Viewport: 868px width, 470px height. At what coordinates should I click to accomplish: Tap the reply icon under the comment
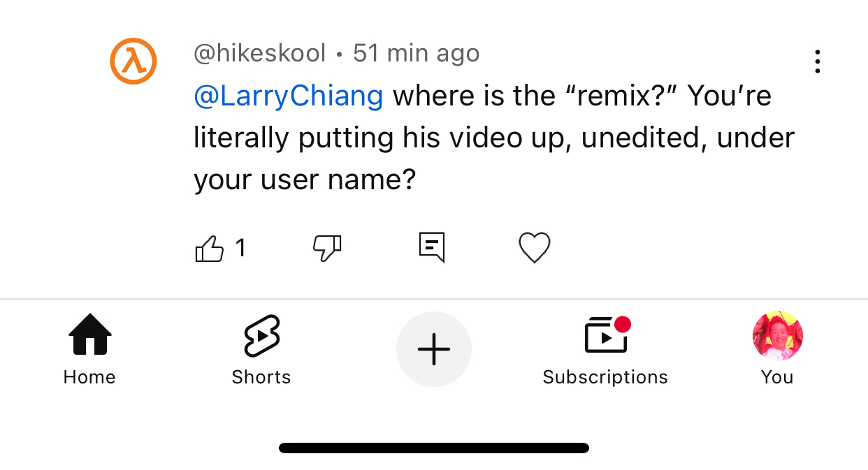(x=431, y=247)
